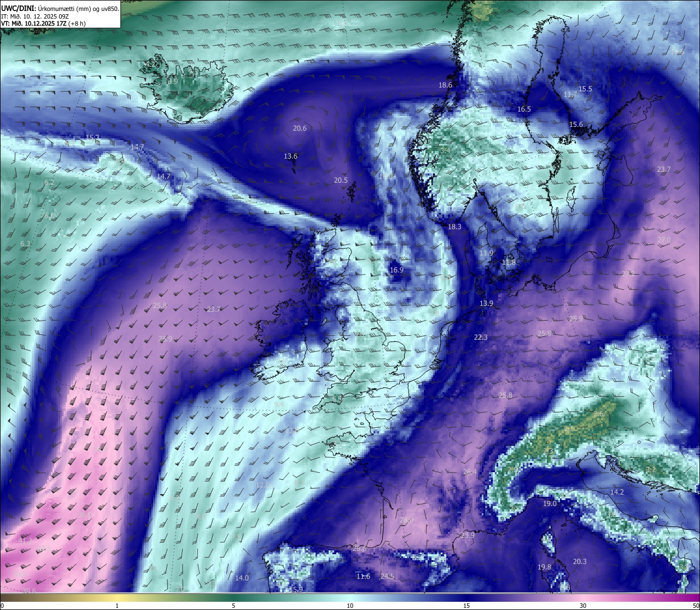Click the 9.4 value southwest of Cornwall

click(279, 405)
